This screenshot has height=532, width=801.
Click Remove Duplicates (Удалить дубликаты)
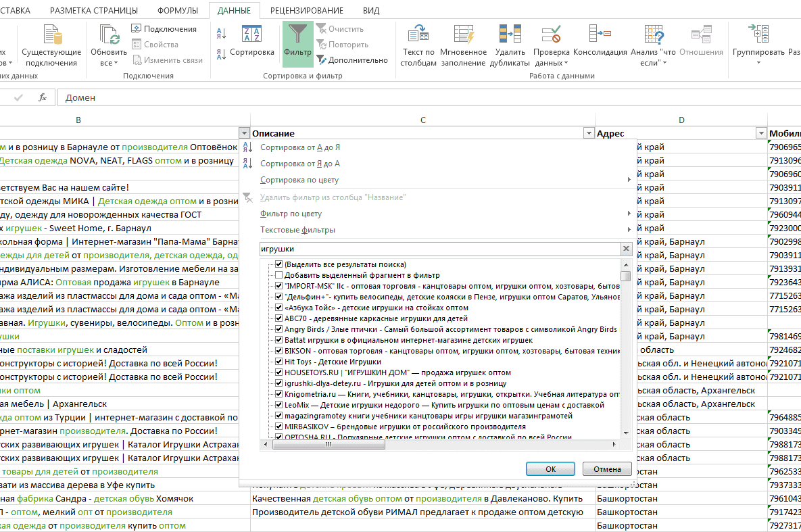click(510, 45)
